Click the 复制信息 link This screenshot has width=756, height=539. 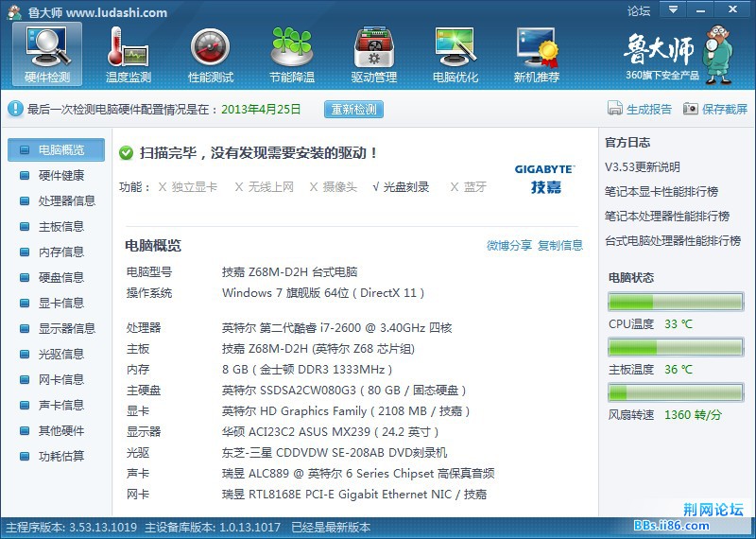pyautogui.click(x=560, y=245)
